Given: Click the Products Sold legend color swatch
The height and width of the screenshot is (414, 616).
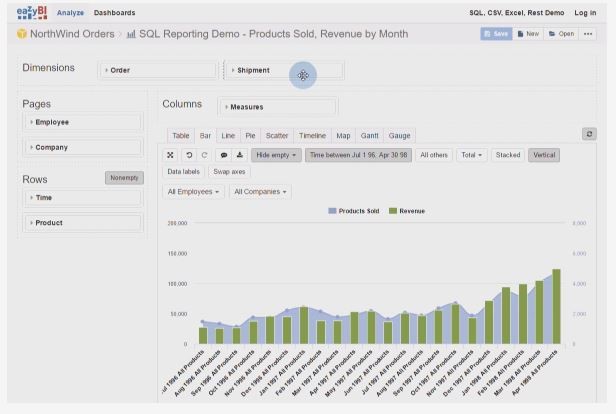Looking at the screenshot, I should (332, 211).
